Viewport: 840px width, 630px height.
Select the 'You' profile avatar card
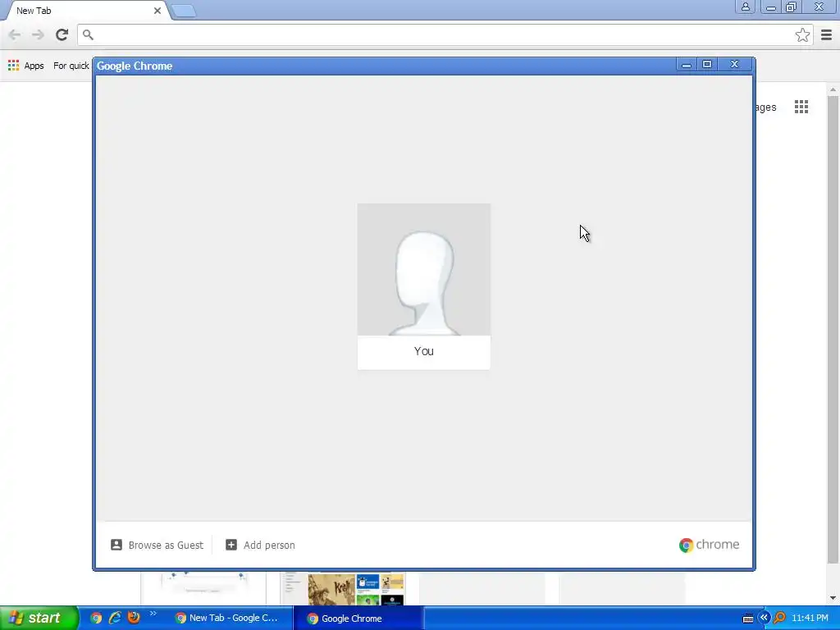point(424,286)
